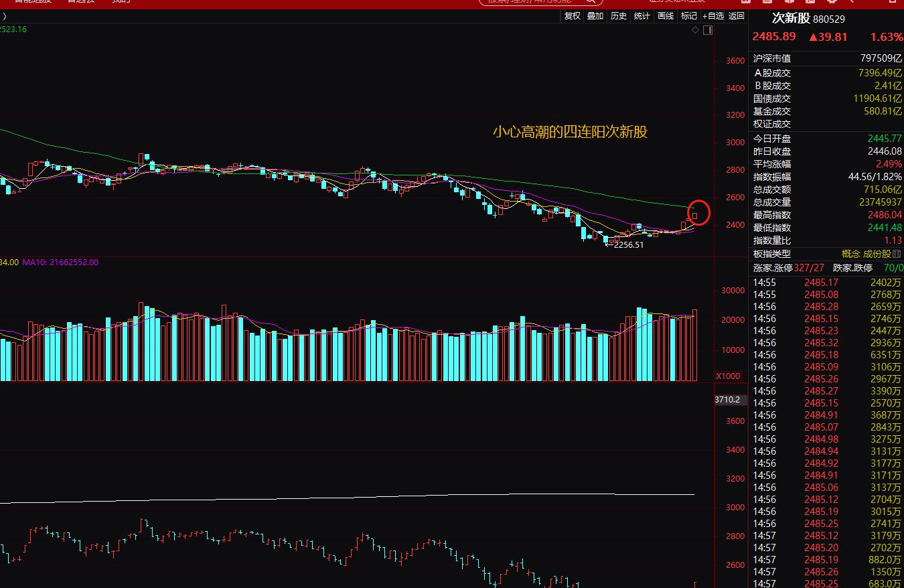
Task: Activate the 画线 drawing tool
Action: pos(665,16)
